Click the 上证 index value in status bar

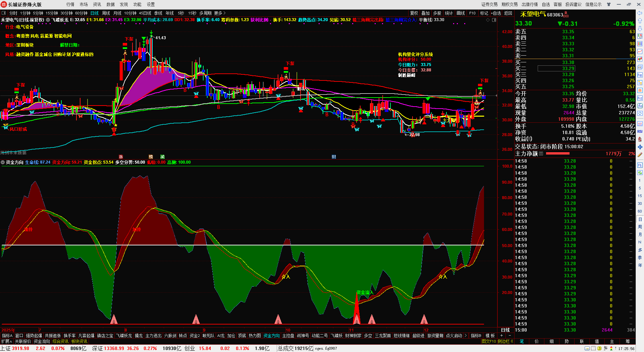[20, 348]
